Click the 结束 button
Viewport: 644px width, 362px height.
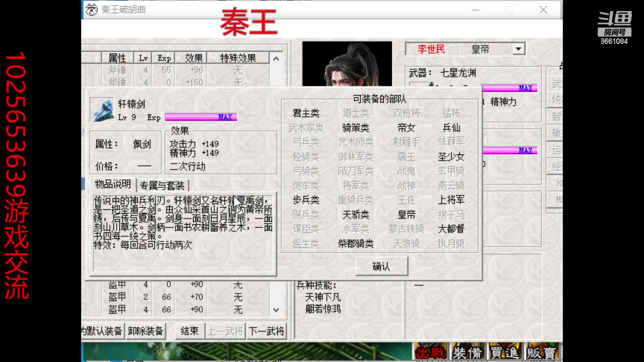pos(190,331)
